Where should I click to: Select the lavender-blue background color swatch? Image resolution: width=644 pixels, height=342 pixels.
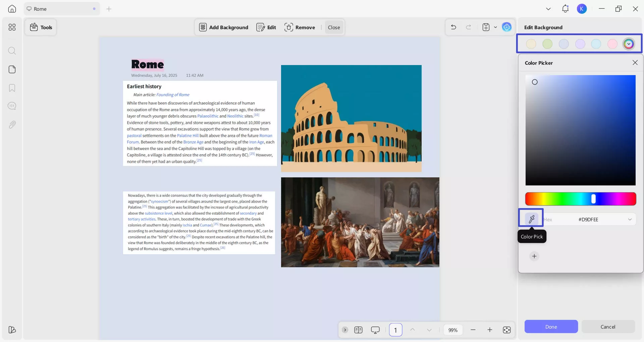[563, 44]
